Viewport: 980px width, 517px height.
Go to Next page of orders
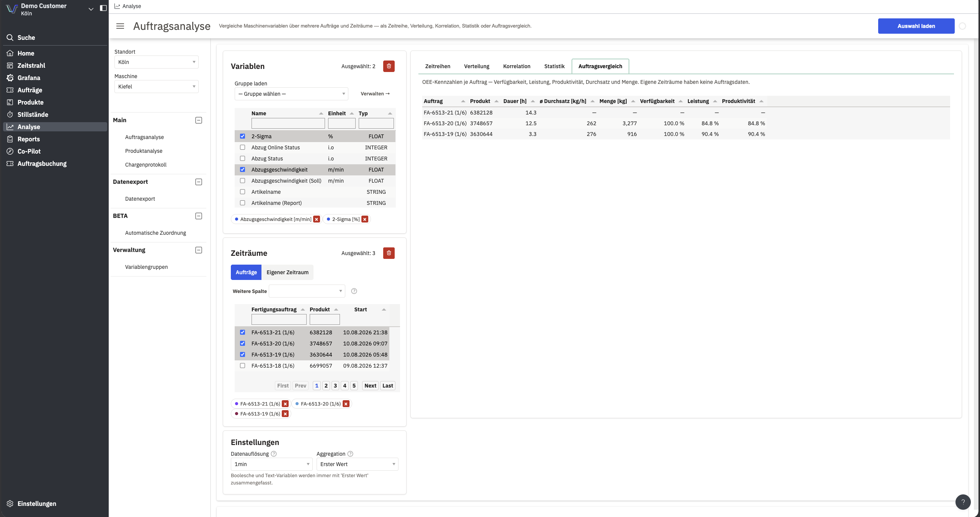[370, 386]
